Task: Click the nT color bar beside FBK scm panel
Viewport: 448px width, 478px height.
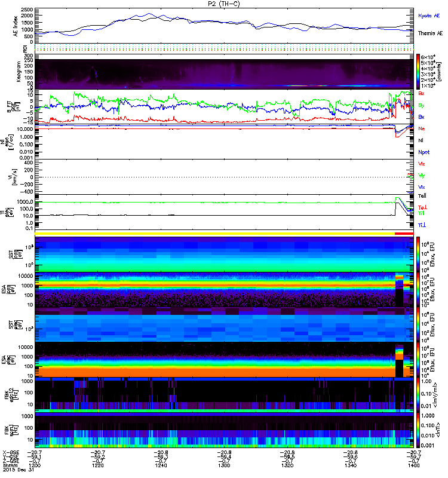Action: [418, 430]
